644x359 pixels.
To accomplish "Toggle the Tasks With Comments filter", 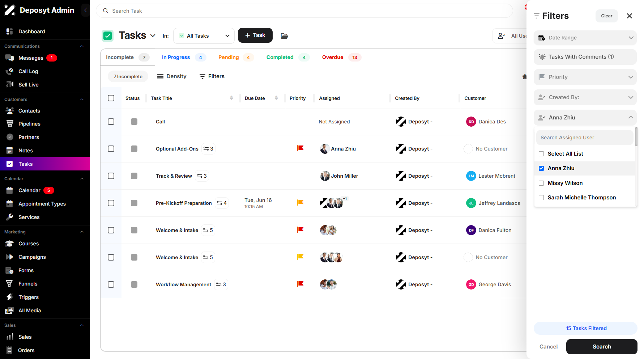I will point(585,57).
